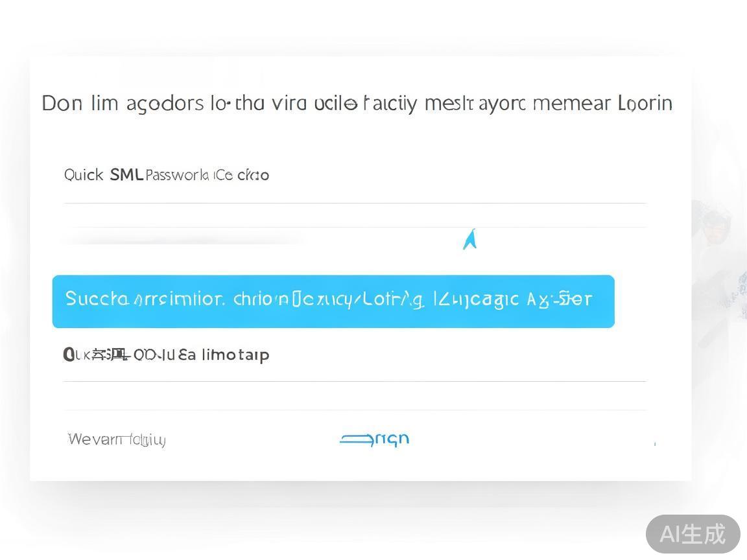Focus the input line under 'Quick SML'

coord(355,204)
